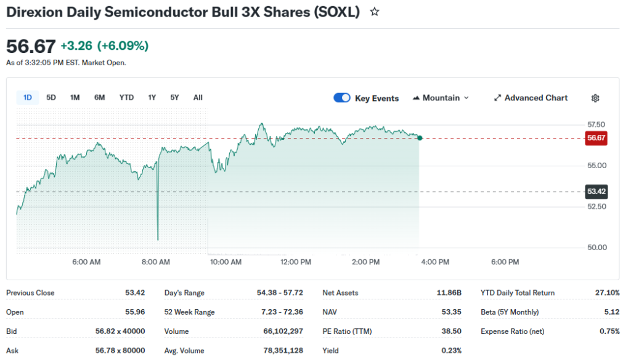Toggle the Key Events switch

342,98
